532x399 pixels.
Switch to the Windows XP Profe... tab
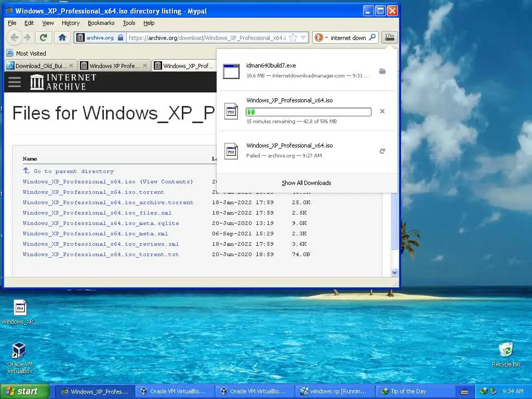click(x=115, y=65)
